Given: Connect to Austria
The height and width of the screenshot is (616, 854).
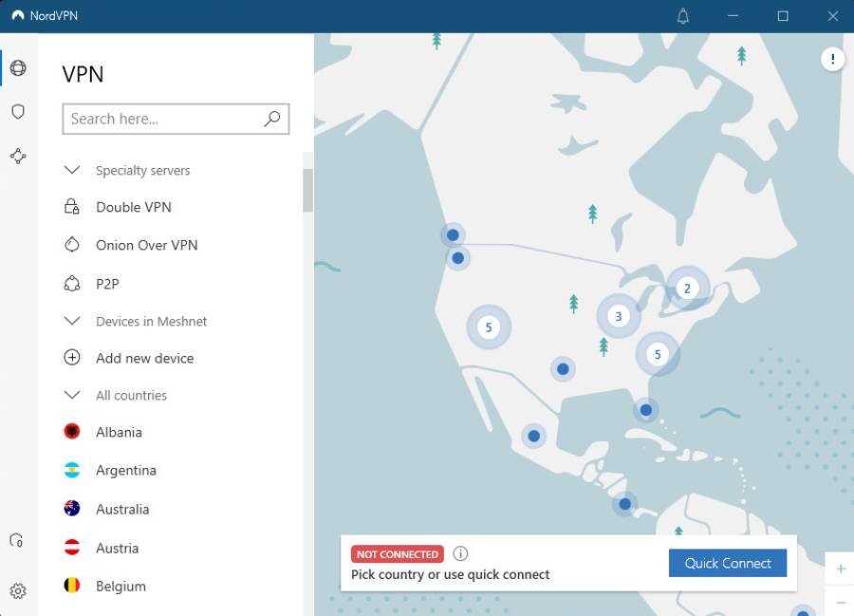Looking at the screenshot, I should coord(117,548).
